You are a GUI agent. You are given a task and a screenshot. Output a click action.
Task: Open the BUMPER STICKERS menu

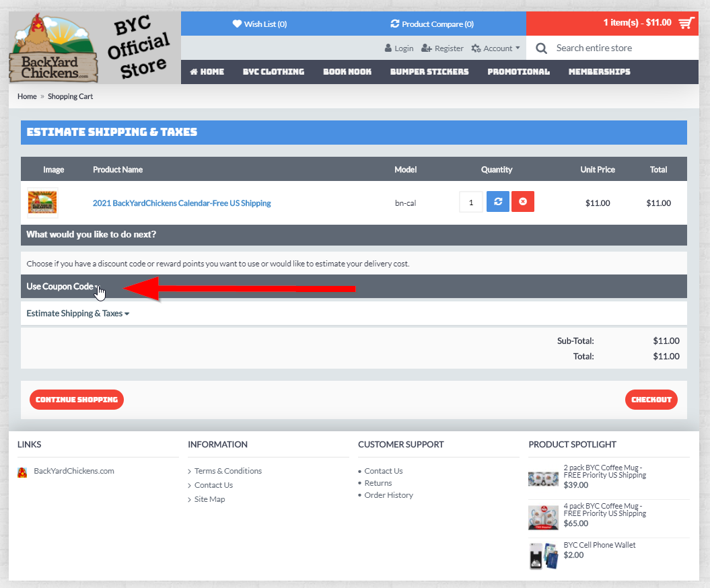tap(429, 71)
